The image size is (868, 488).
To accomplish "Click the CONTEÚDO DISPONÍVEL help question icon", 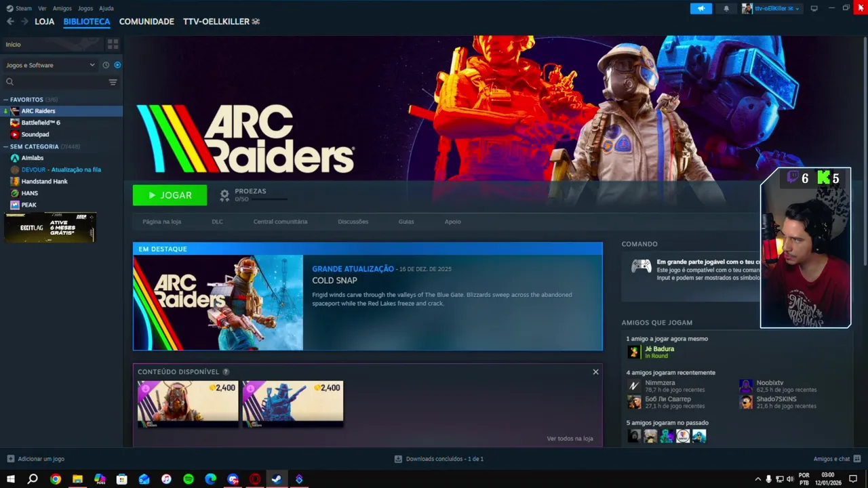I will 226,372.
